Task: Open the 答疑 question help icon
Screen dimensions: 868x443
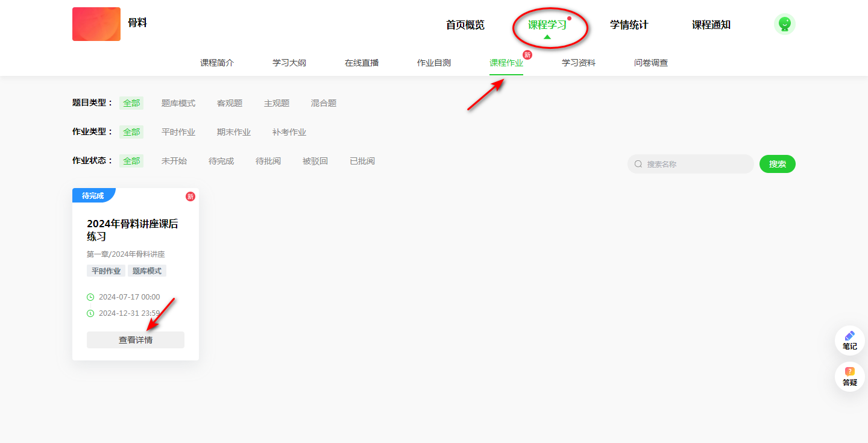Action: (849, 372)
